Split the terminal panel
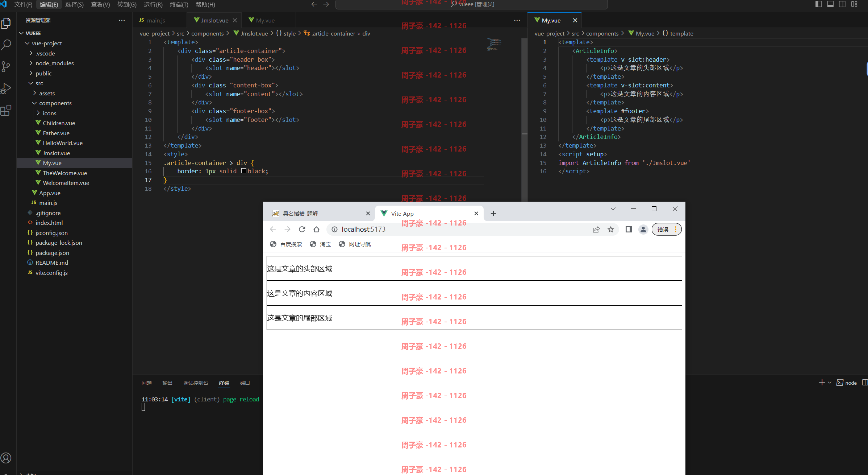This screenshot has height=475, width=868. [865, 383]
